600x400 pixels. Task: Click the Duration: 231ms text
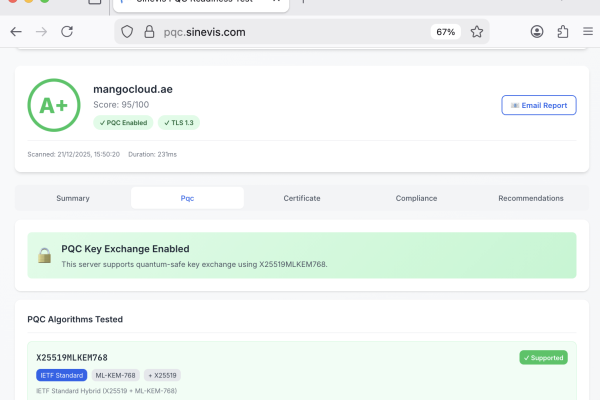tap(152, 155)
